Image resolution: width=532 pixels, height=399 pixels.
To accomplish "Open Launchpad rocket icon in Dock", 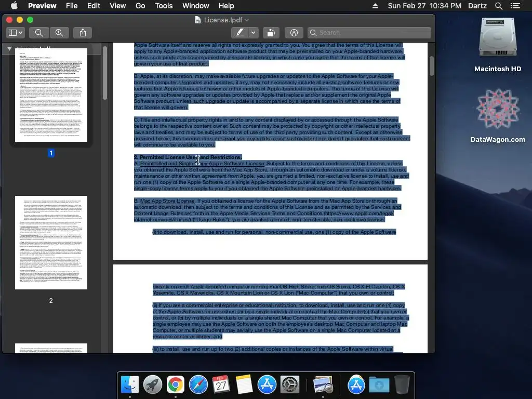I will coord(153,384).
